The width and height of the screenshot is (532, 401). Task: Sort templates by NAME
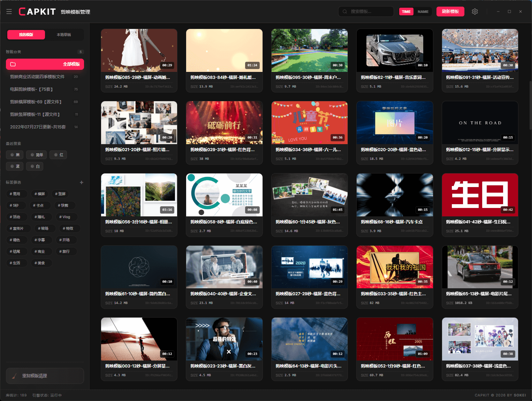[423, 12]
